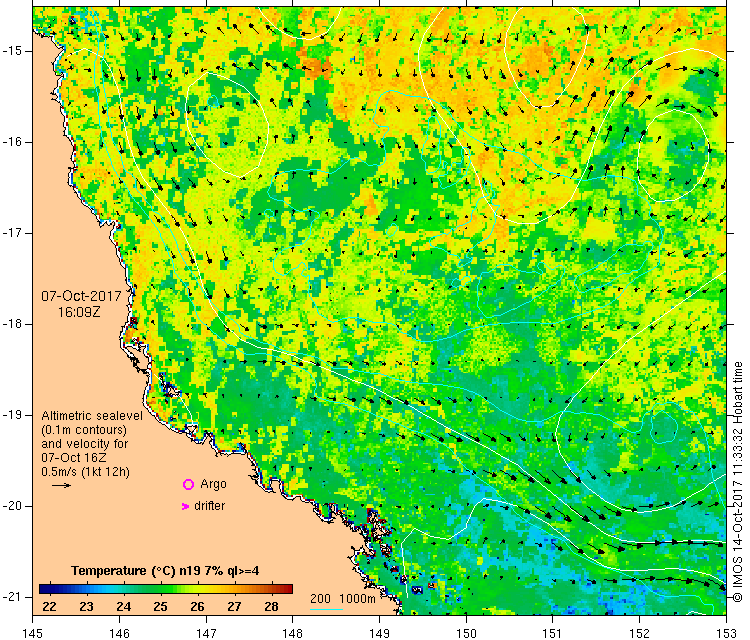This screenshot has height=640, width=750.
Task: Click the colorbar value '28'
Action: pos(271,607)
